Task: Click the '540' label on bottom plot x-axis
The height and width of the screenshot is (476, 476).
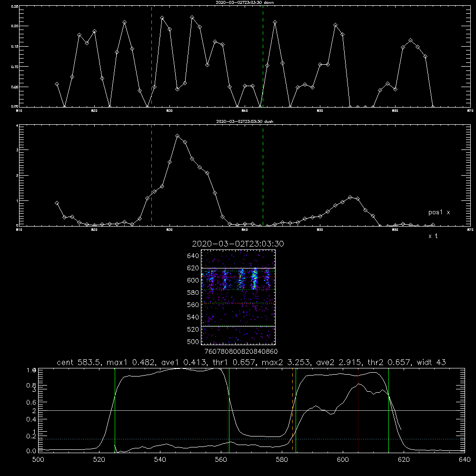Action: [x=160, y=460]
